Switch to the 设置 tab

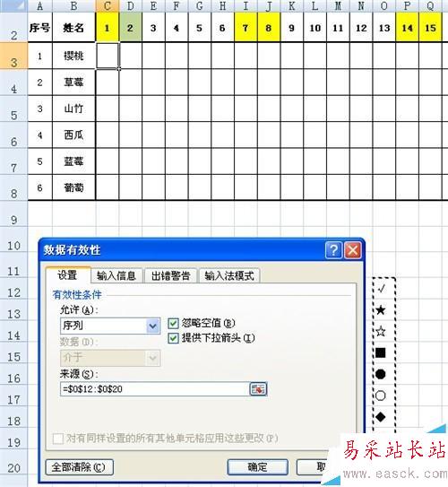[68, 275]
